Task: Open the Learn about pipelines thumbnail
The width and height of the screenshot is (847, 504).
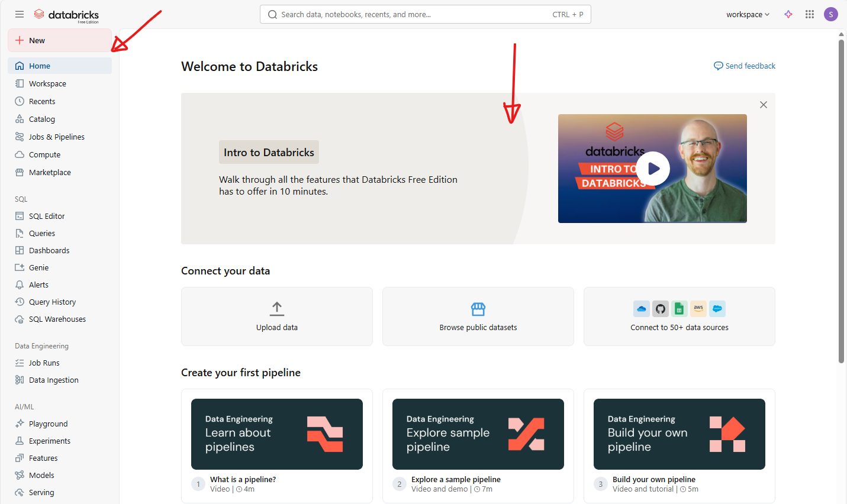Action: pyautogui.click(x=276, y=434)
